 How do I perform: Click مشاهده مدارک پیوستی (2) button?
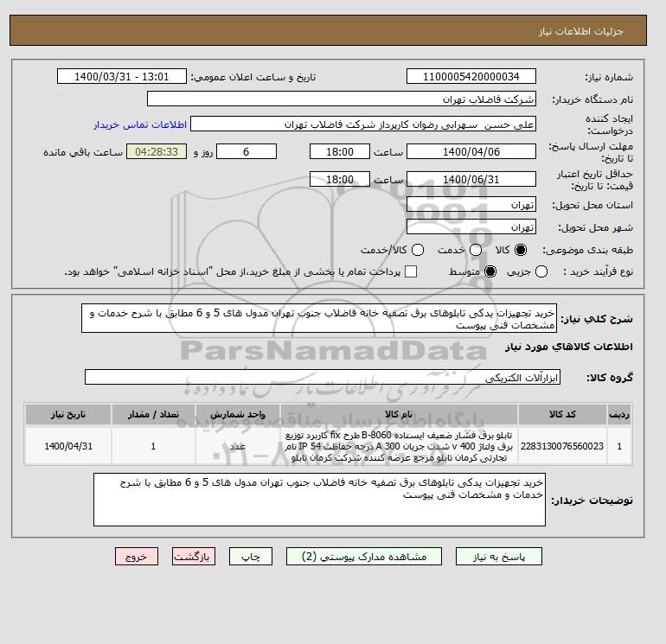(x=364, y=557)
